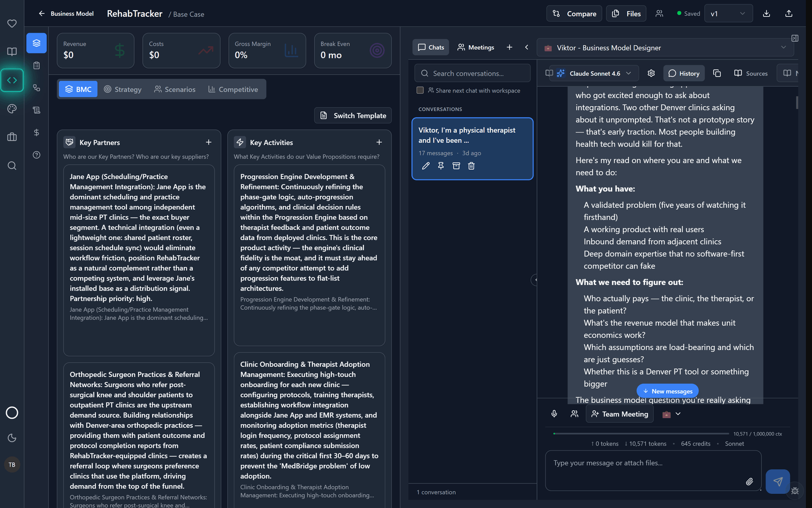This screenshot has width=812, height=508.
Task: Enable Share next chat with workspace
Action: 420,90
